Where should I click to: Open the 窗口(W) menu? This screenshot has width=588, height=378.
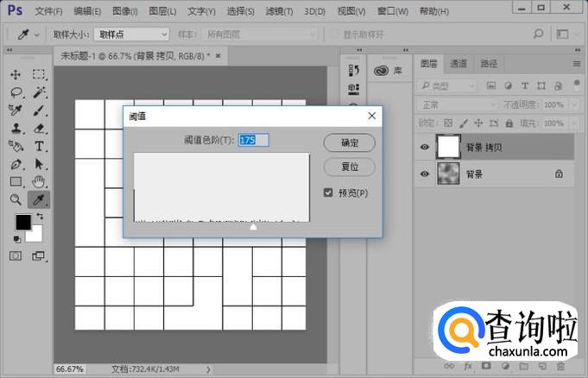tap(392, 11)
